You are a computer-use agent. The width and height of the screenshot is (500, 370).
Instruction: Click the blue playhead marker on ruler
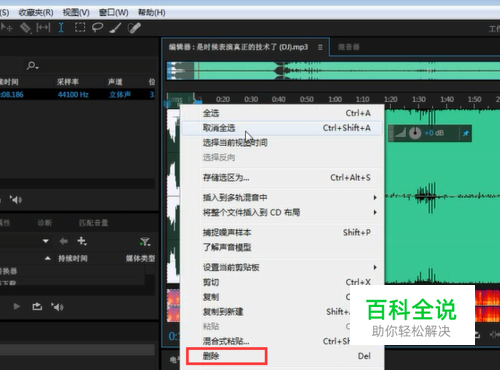click(198, 101)
